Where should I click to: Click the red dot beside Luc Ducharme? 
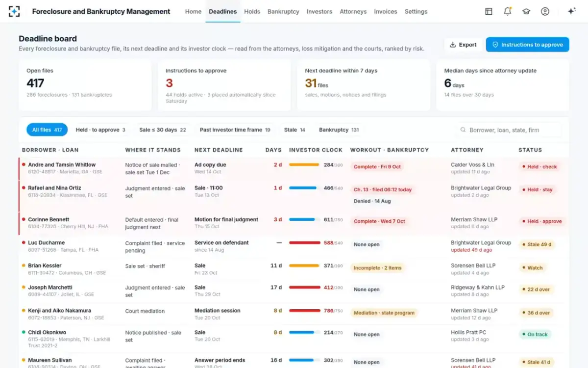(24, 242)
